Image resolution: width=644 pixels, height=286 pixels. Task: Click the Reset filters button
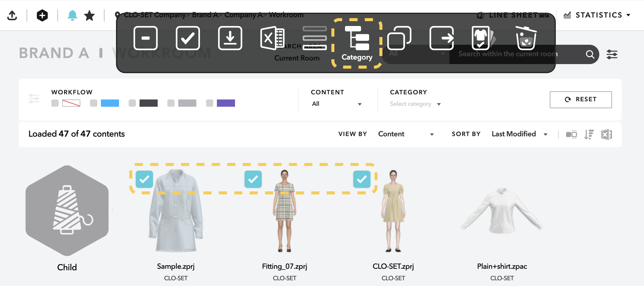581,99
